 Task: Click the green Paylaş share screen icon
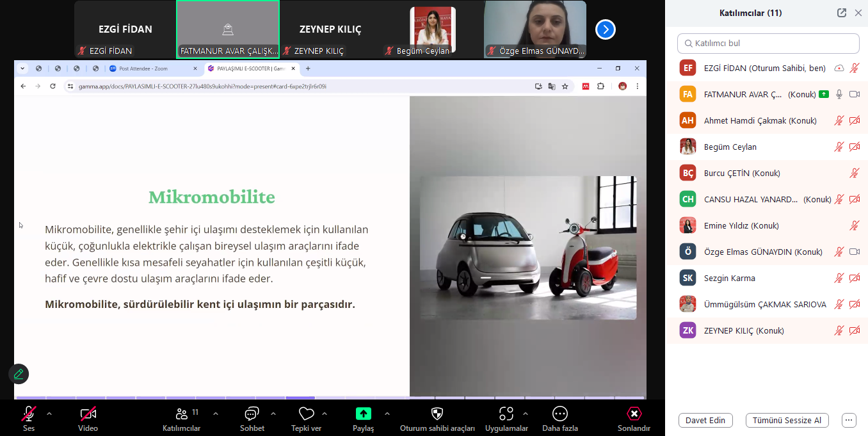click(x=363, y=414)
